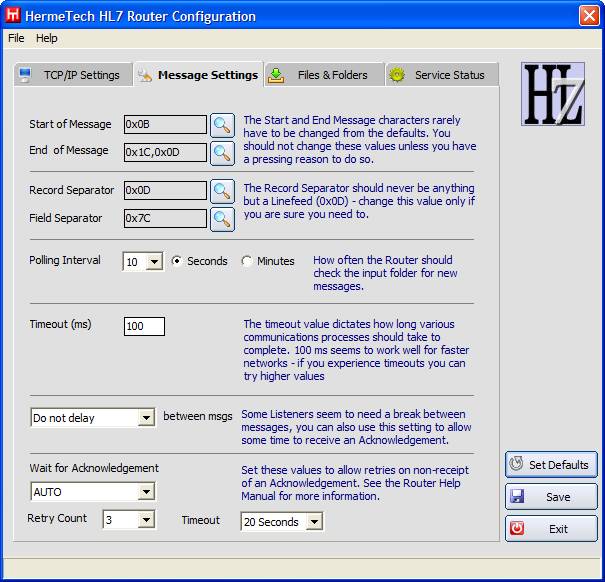Click the HermeTech title bar app icon
Viewport: 605px width, 582px height.
pos(13,15)
